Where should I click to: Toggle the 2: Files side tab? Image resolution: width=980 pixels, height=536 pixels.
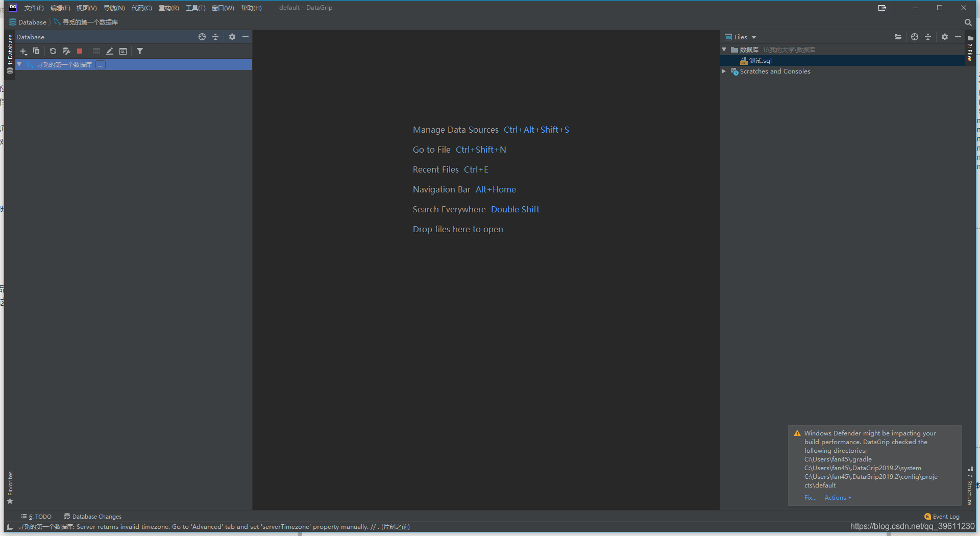(x=970, y=49)
